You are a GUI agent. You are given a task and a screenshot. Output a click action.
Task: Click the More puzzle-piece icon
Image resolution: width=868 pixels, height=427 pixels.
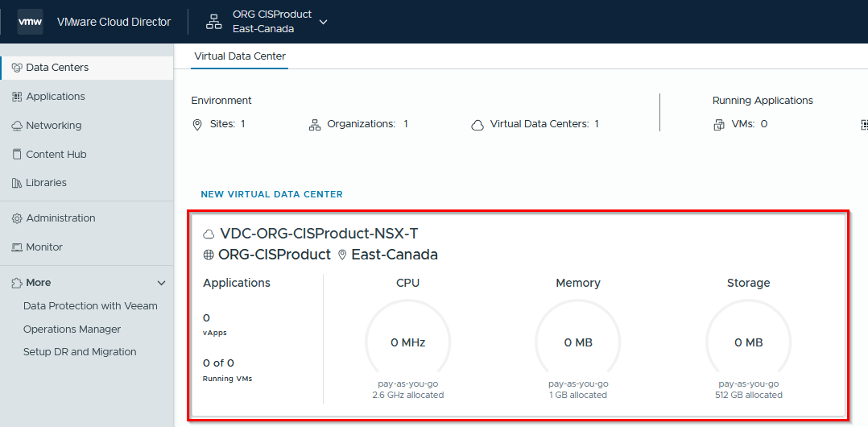[17, 283]
